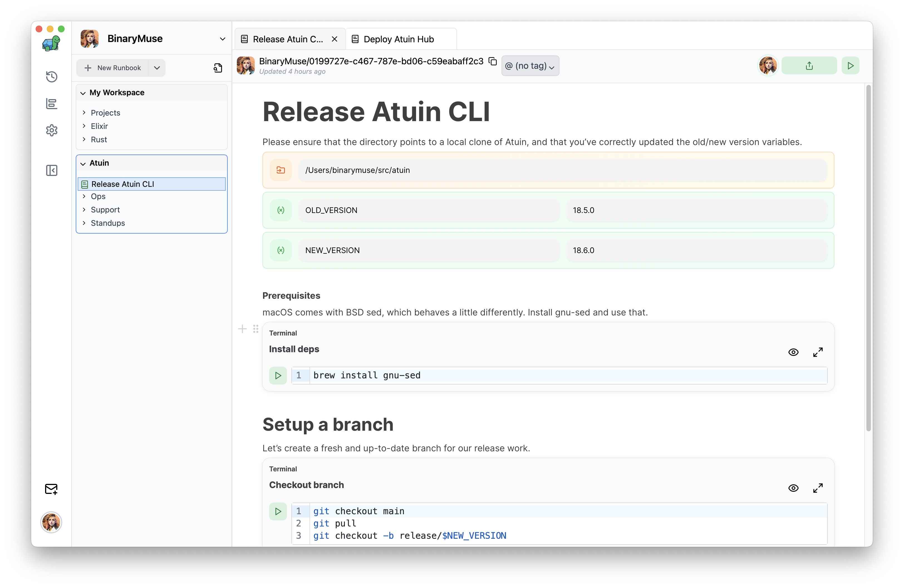The height and width of the screenshot is (588, 904).
Task: Share the runbook using the green export icon
Action: point(809,65)
